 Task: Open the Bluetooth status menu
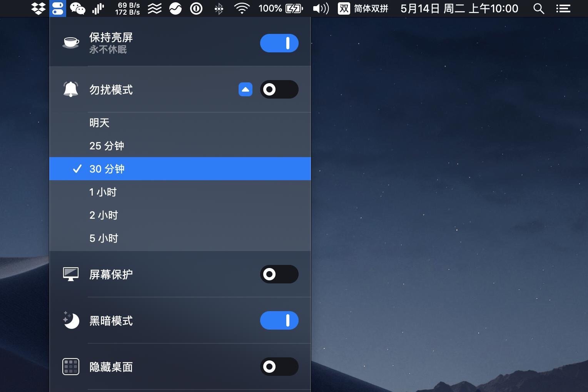click(x=219, y=8)
